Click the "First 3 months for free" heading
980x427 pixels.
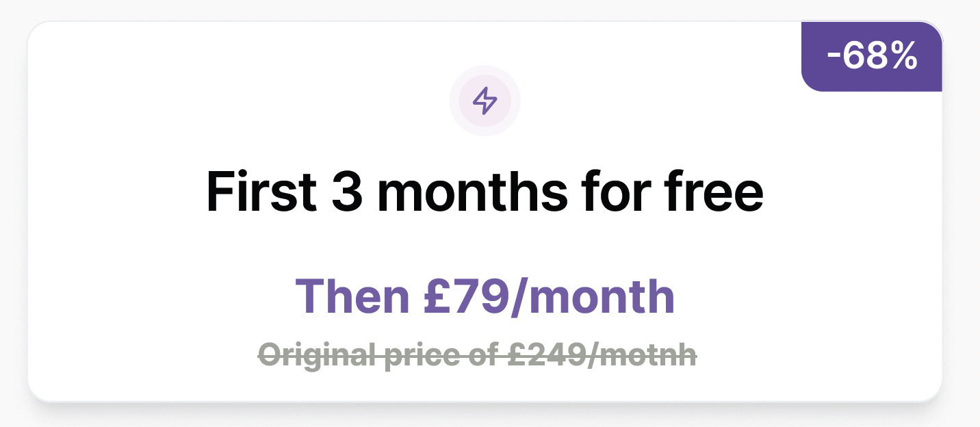pyautogui.click(x=485, y=192)
